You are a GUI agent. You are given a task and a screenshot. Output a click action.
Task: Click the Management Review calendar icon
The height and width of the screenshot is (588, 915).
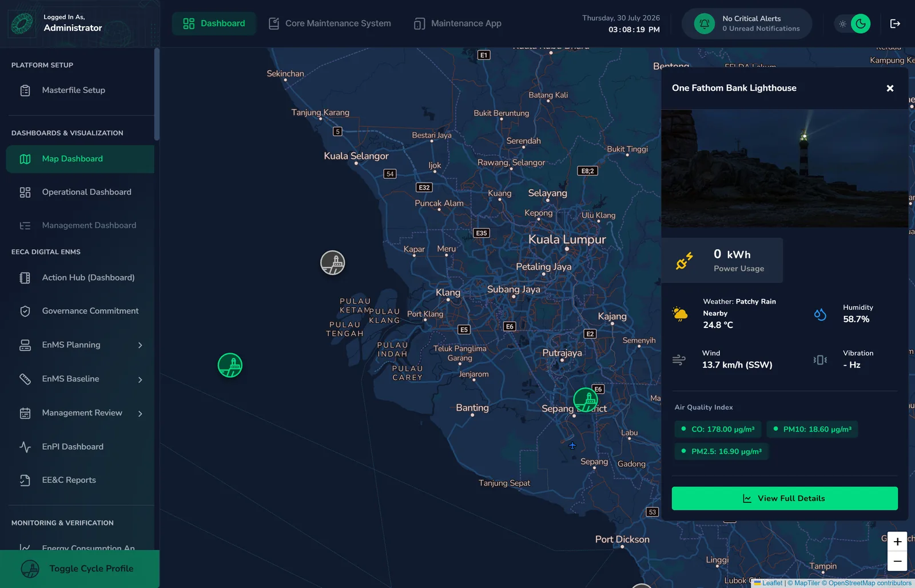click(25, 413)
